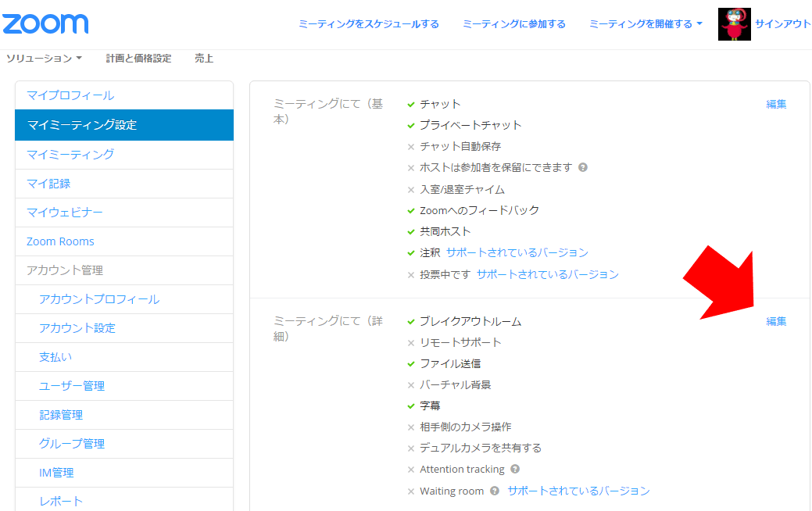The width and height of the screenshot is (812, 511).
Task: Open マイミーティング設定 in the sidebar
Action: (x=123, y=125)
